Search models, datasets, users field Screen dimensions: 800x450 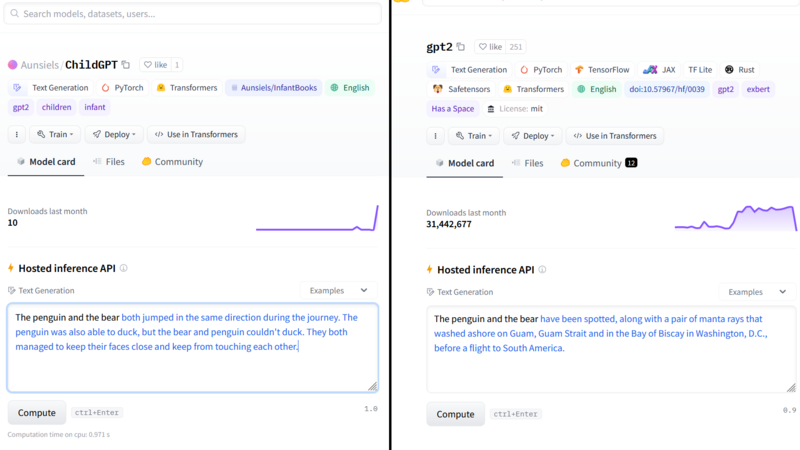coord(192,14)
